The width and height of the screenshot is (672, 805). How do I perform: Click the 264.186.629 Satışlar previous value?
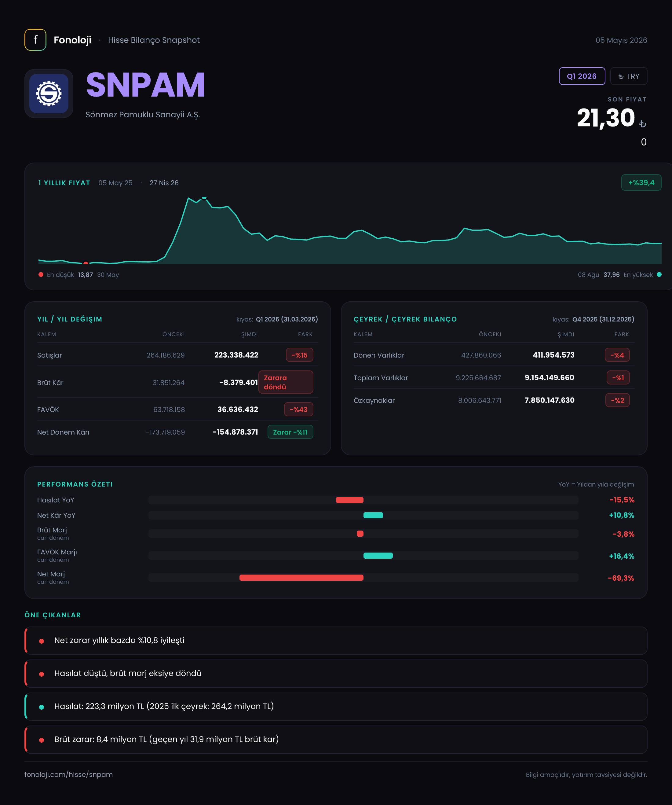[x=166, y=355]
